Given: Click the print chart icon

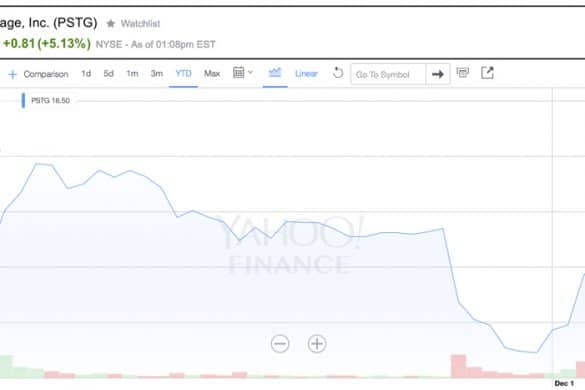Looking at the screenshot, I should click(x=463, y=72).
